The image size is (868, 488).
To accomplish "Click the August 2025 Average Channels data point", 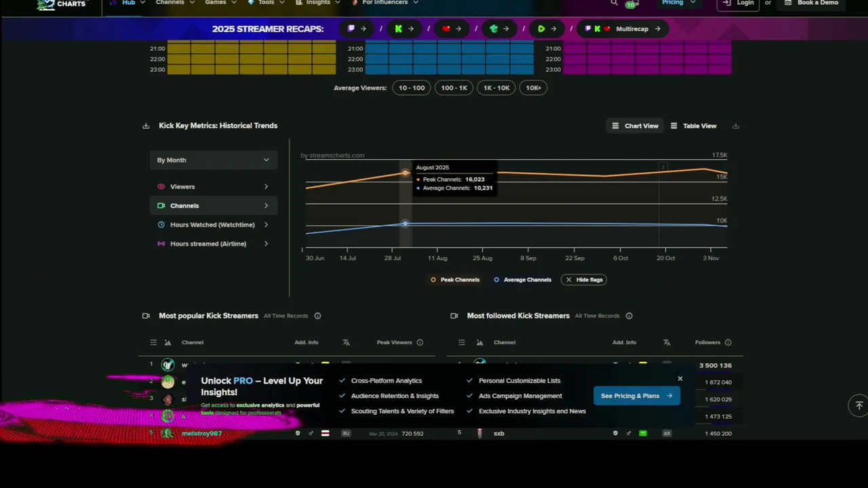I will click(406, 224).
